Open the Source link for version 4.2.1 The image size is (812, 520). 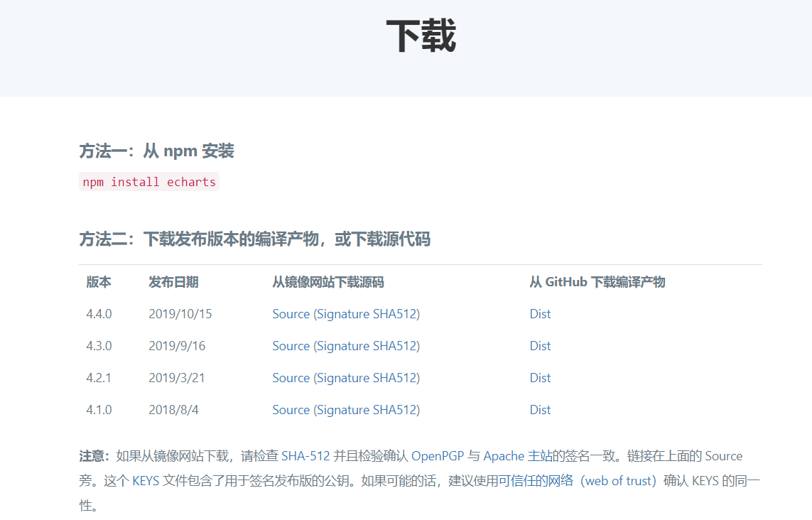(291, 378)
